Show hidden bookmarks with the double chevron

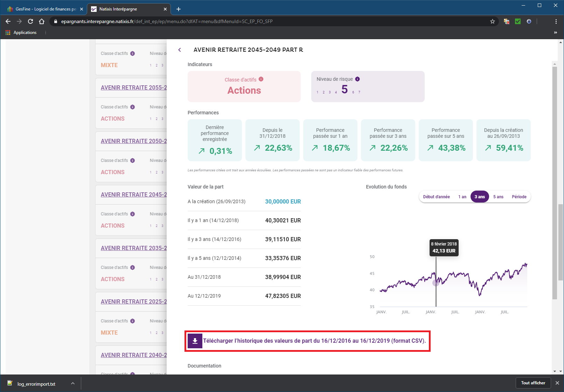click(555, 33)
